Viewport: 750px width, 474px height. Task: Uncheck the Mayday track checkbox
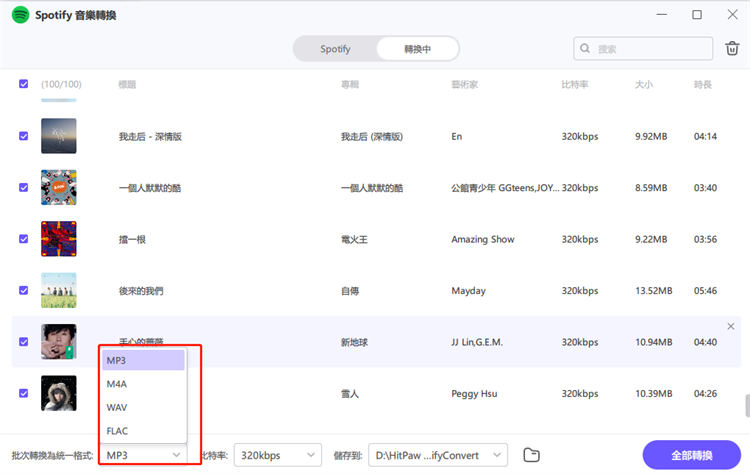(x=23, y=290)
